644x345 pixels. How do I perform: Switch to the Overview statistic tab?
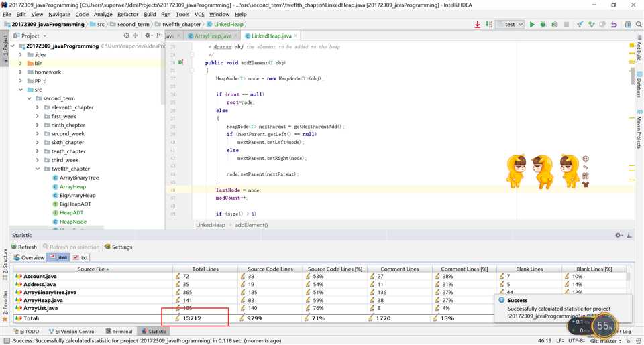coord(29,258)
